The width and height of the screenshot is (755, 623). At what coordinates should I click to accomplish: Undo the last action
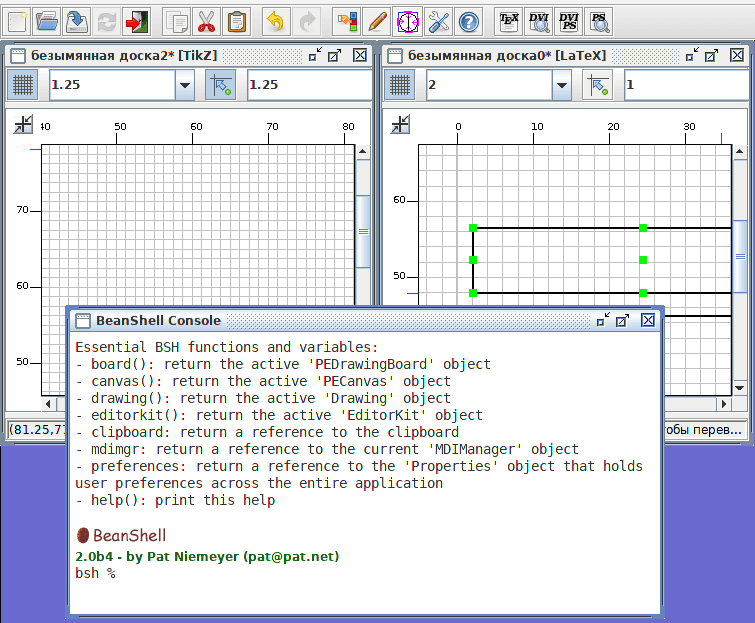[276, 22]
